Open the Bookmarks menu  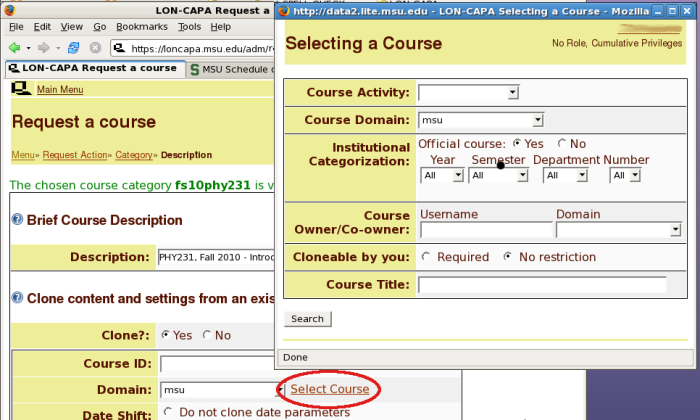tap(142, 27)
